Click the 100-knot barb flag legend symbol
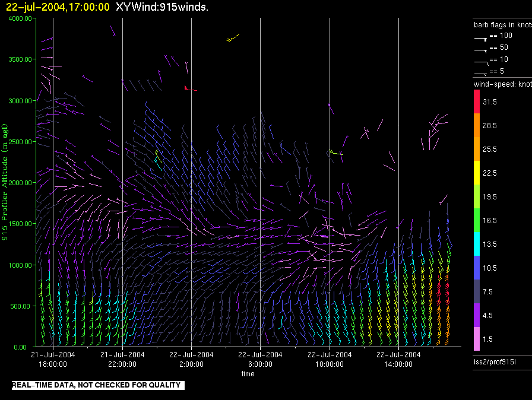This screenshot has width=532, height=400. [481, 39]
